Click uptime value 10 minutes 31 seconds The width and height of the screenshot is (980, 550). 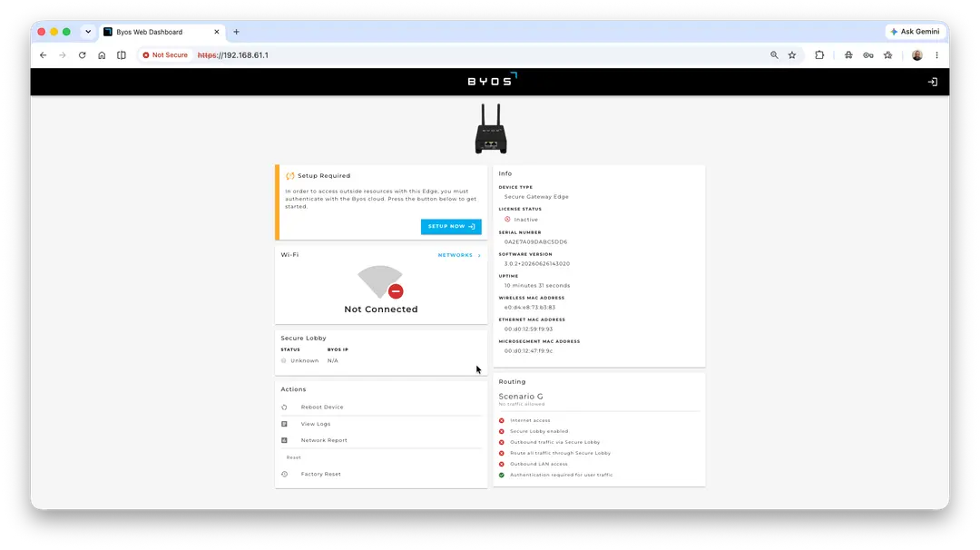(537, 286)
